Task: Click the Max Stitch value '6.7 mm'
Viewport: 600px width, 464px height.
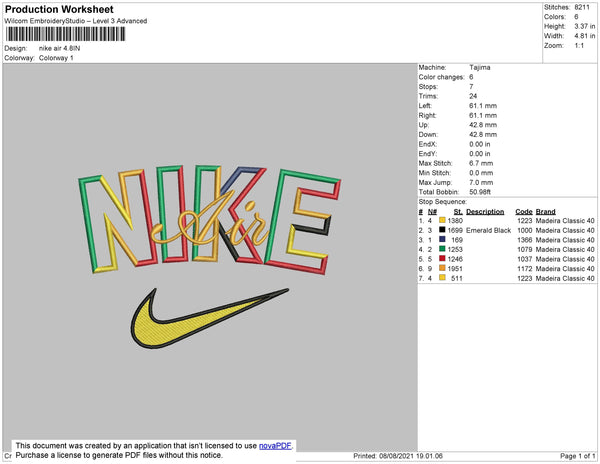Action: [481, 163]
